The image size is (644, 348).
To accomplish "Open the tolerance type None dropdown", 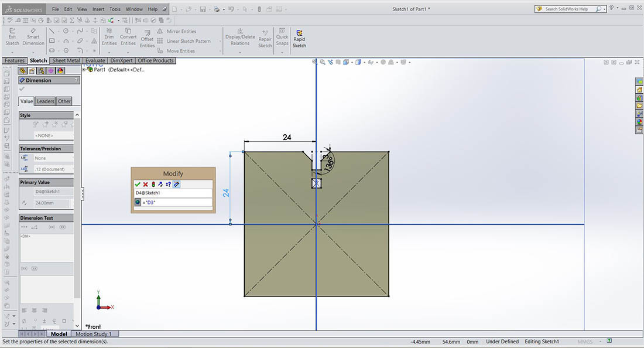I will click(x=53, y=158).
